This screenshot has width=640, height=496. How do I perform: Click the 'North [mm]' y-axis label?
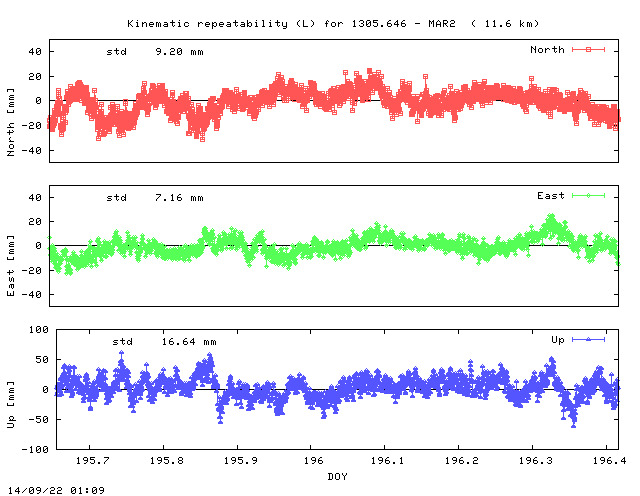click(x=11, y=122)
